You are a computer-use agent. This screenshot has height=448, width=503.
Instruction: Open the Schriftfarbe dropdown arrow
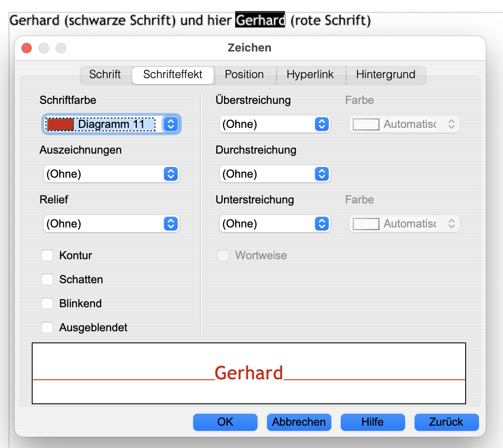point(170,124)
